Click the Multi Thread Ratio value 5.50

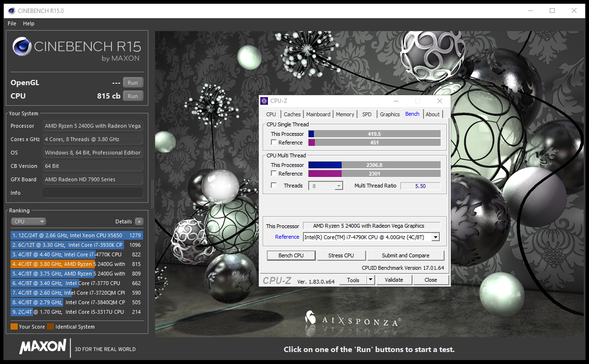click(420, 186)
